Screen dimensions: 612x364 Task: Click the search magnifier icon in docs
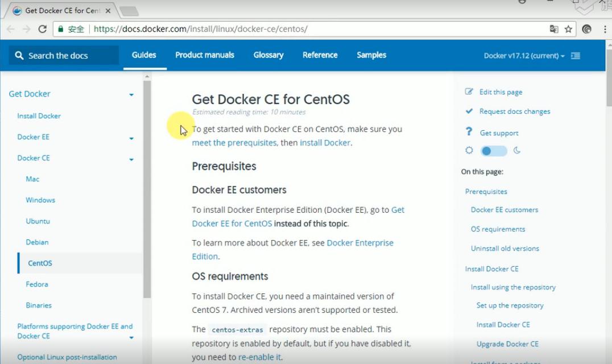point(19,55)
